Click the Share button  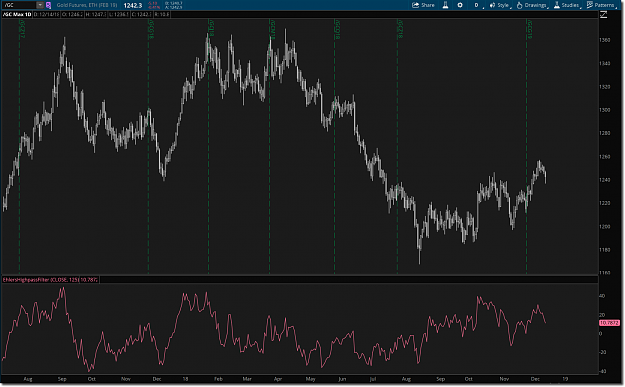(423, 5)
